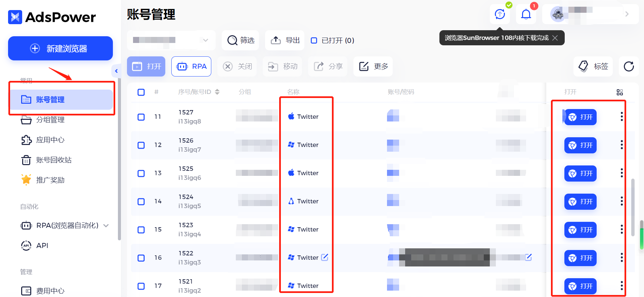Select the checkbox for row 12
644x297 pixels.
(141, 145)
